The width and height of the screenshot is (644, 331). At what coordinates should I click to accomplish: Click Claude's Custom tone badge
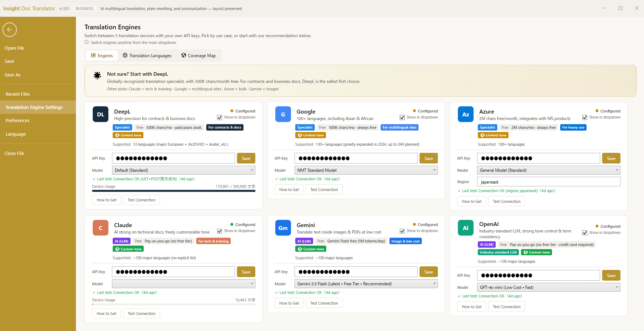click(x=128, y=249)
